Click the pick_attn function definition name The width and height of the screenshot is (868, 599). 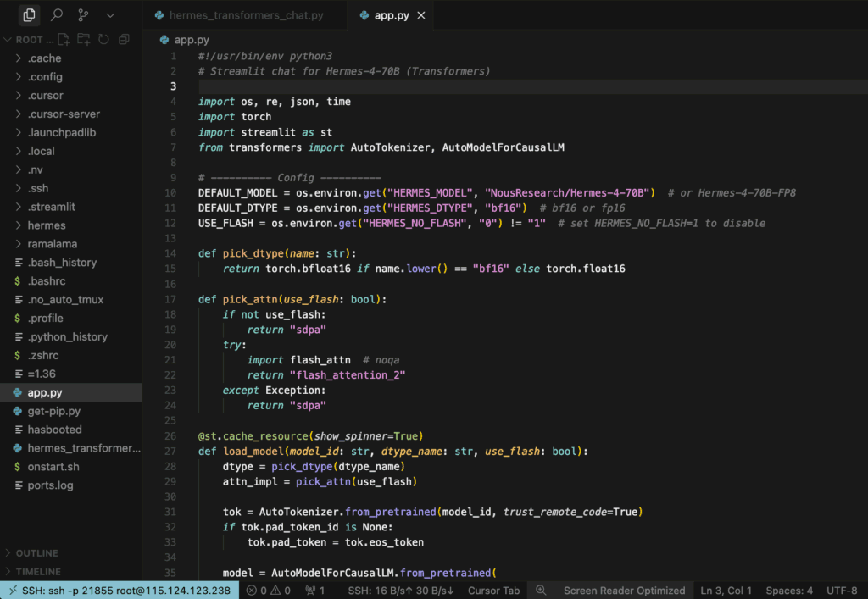point(250,299)
